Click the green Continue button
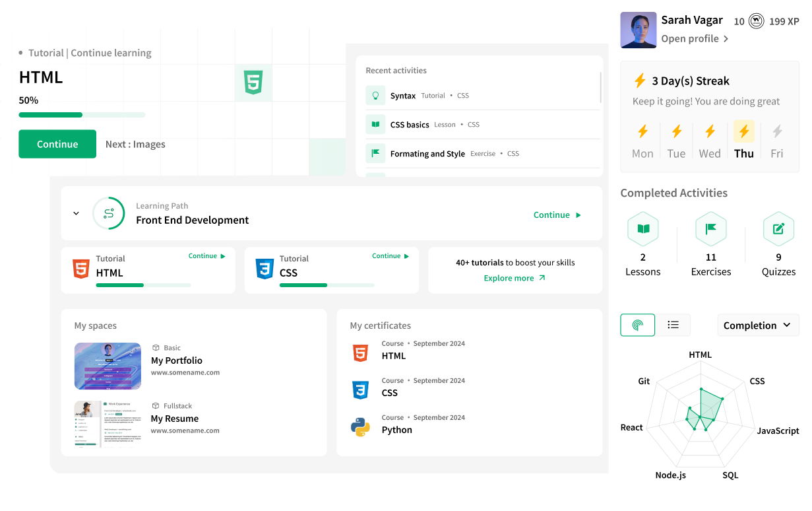Image resolution: width=812 pixels, height=511 pixels. pyautogui.click(x=57, y=144)
